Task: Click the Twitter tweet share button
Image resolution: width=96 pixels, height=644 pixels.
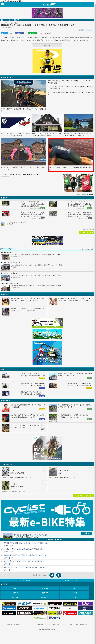Action: (4, 33)
